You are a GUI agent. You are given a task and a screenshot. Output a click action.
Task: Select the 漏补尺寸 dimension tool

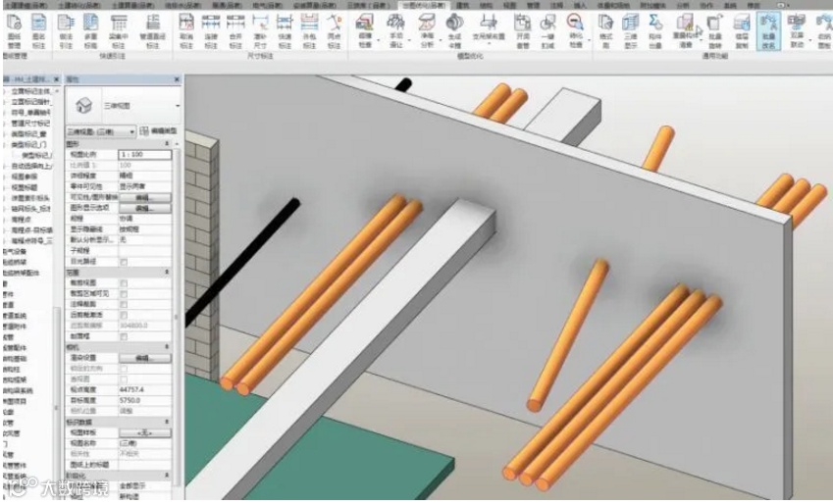coord(260,30)
